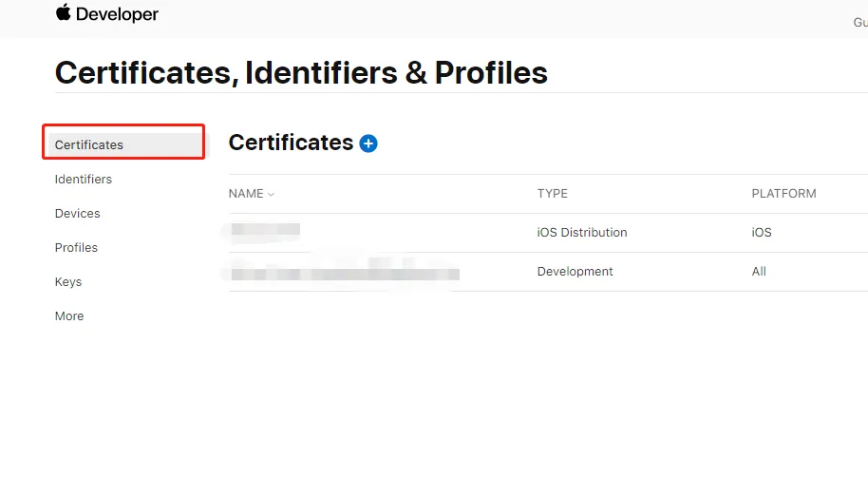Select Certificates in the sidebar

89,144
